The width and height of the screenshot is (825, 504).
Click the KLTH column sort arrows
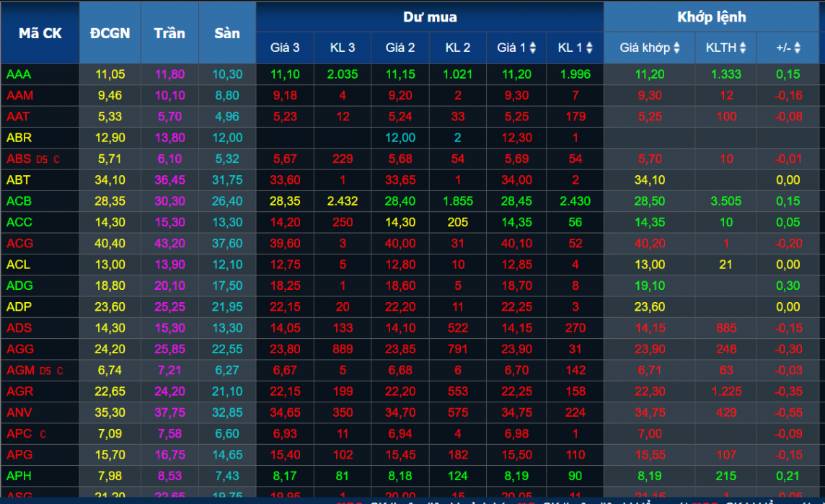(x=742, y=48)
